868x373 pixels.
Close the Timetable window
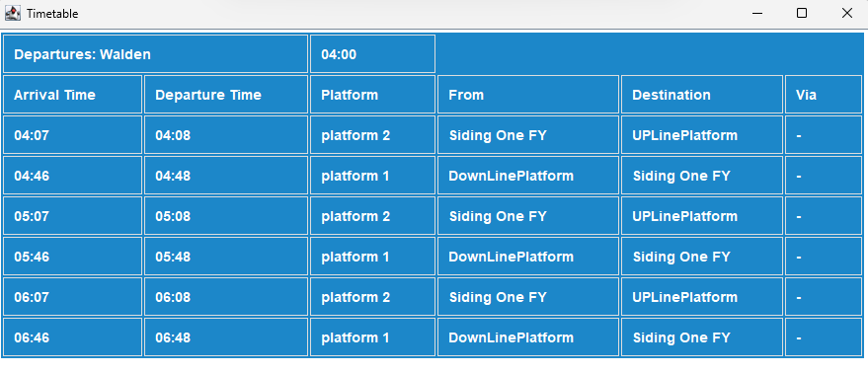846,13
